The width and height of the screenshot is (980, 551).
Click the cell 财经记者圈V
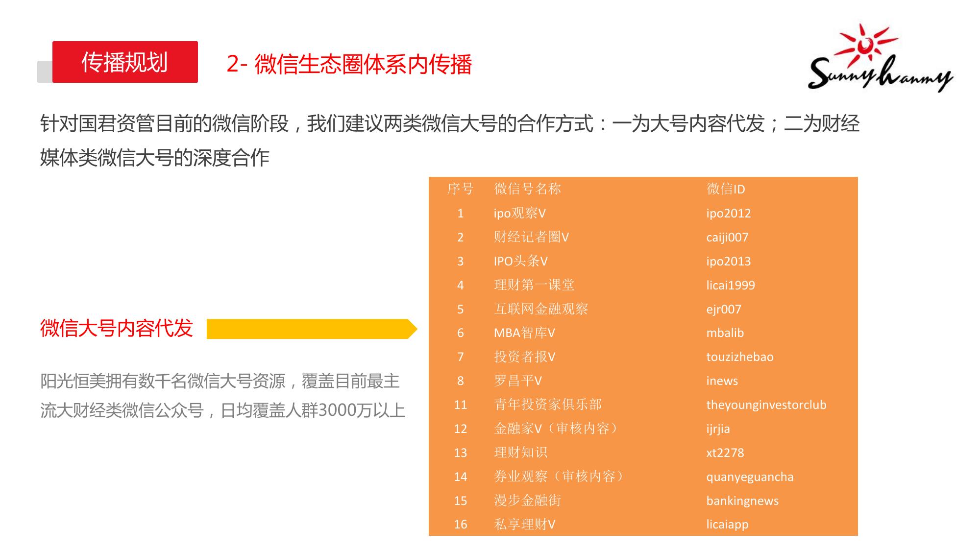pyautogui.click(x=531, y=237)
